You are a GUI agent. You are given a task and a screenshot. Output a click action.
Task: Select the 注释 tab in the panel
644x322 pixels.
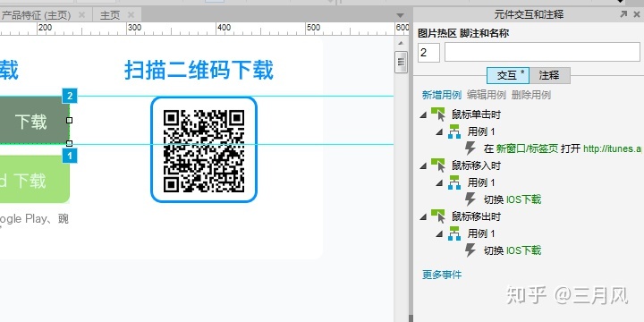(x=549, y=75)
